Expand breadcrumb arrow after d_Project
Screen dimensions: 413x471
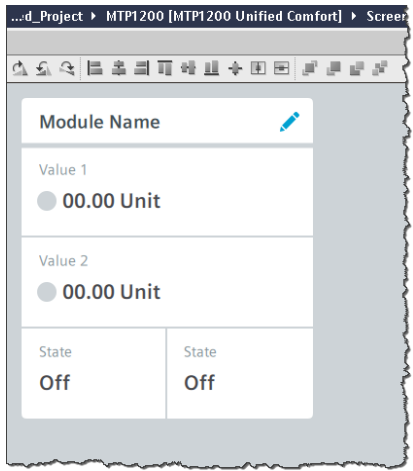[94, 16]
